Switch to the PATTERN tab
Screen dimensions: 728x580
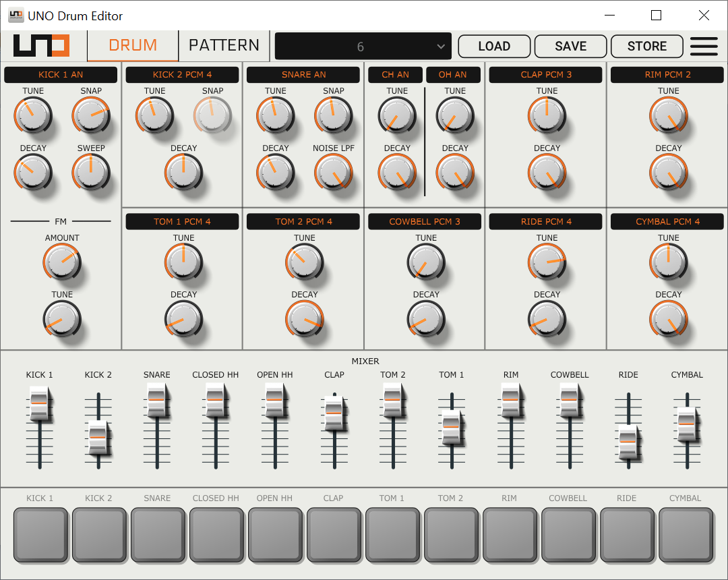(x=224, y=45)
